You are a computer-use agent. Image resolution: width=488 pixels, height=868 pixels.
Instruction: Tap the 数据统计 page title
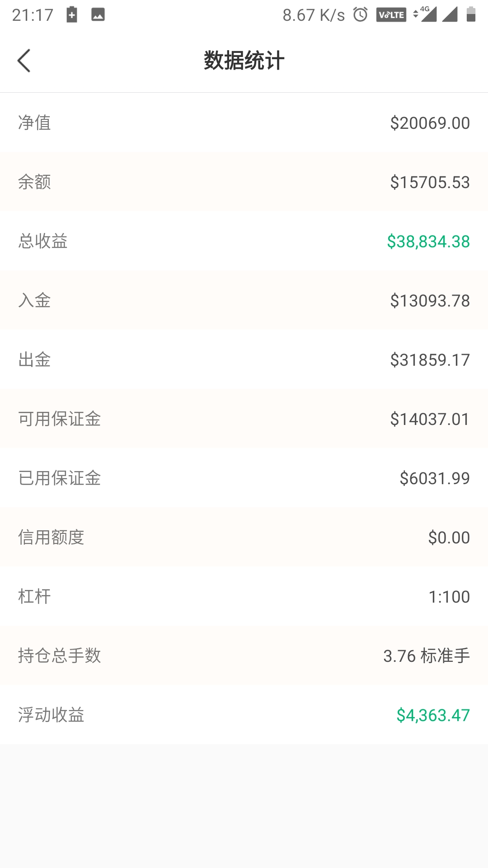(x=244, y=61)
